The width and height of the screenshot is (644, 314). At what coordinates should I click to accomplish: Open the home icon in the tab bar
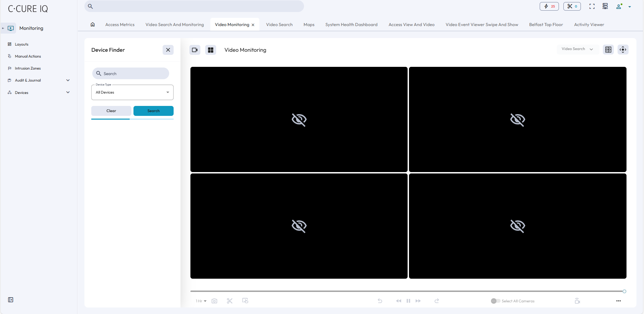tap(92, 24)
